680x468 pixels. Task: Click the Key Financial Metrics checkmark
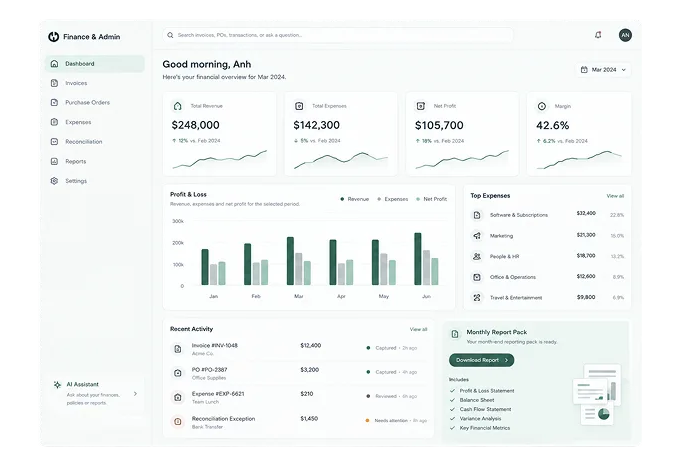453,428
